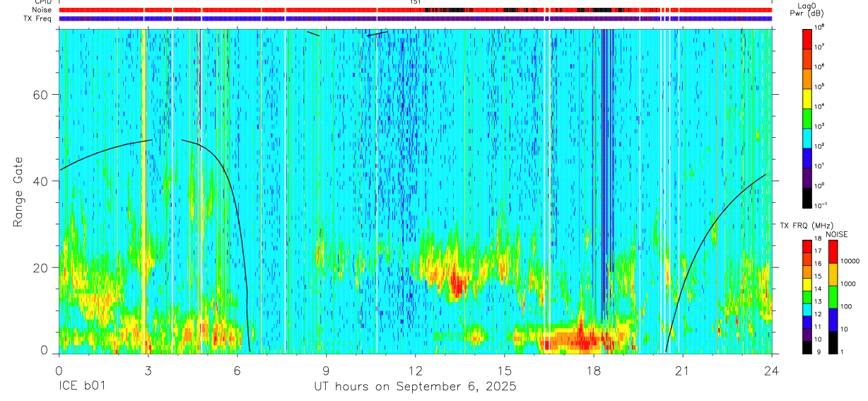
Task: Pick the blue block of the NOISE colorbar
Action: click(x=833, y=320)
